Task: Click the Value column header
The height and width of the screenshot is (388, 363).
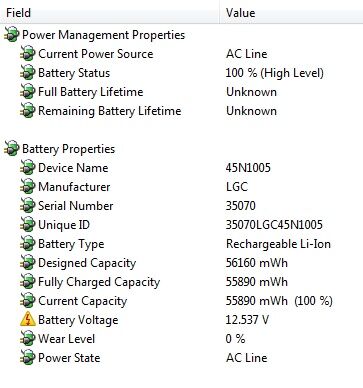Action: click(291, 12)
